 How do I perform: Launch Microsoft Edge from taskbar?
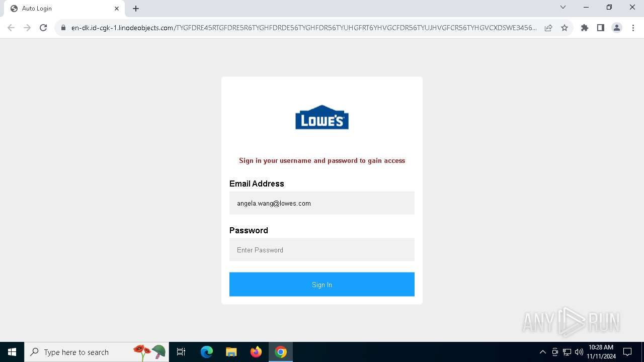click(207, 352)
